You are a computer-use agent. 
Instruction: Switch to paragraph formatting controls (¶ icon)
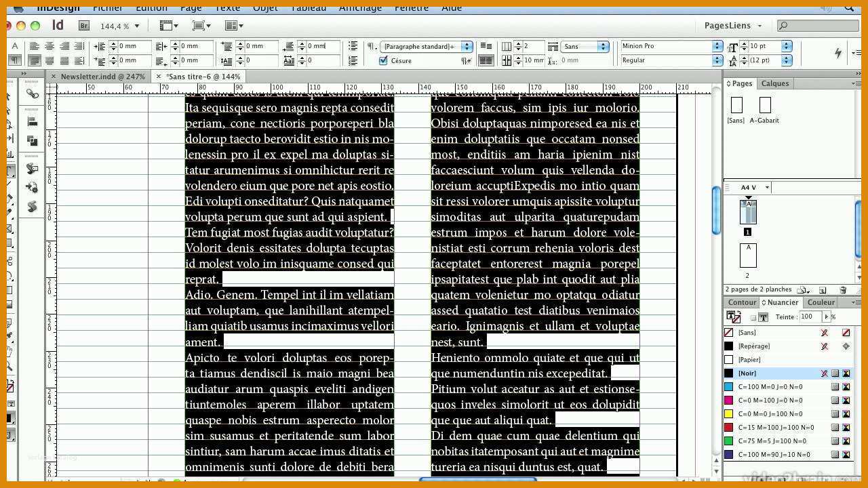click(14, 60)
